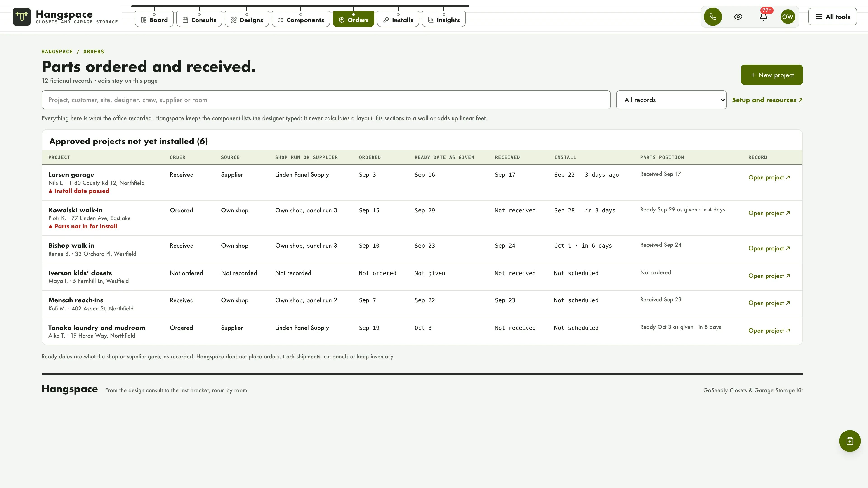Click Bishop walk-in project name
Screen dimensions: 868x488
point(71,246)
